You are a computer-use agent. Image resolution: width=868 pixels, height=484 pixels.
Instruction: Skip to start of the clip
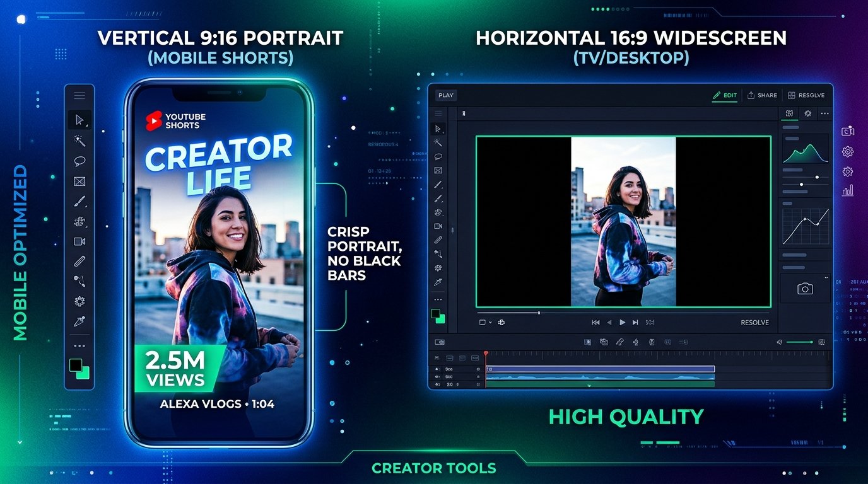pos(595,322)
